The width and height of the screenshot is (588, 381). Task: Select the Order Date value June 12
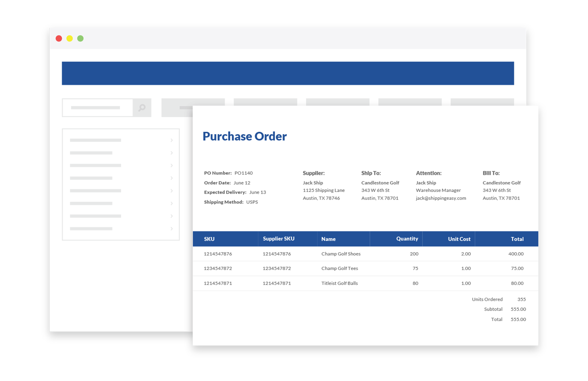242,183
